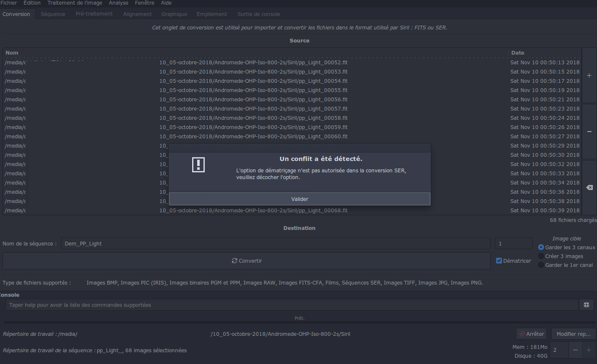
Task: Click the icon right of the console command field
Action: click(586, 305)
